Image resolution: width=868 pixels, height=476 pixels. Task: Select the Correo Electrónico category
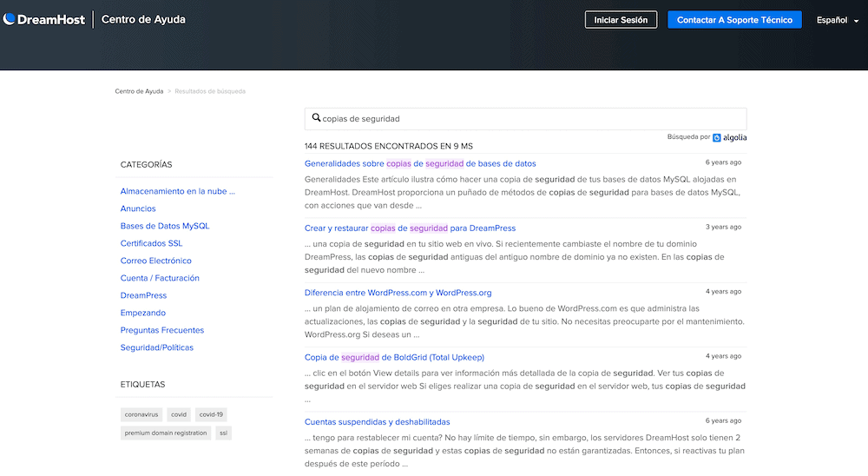156,261
